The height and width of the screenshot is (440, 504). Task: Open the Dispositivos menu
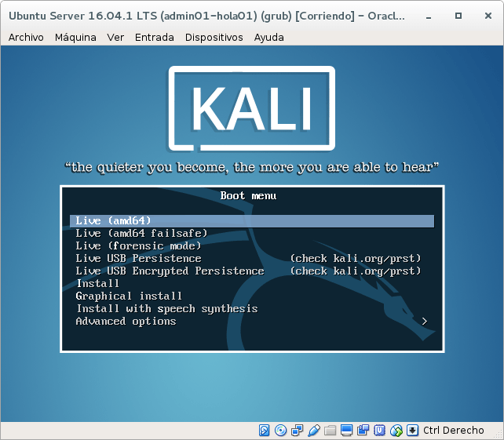(x=214, y=38)
